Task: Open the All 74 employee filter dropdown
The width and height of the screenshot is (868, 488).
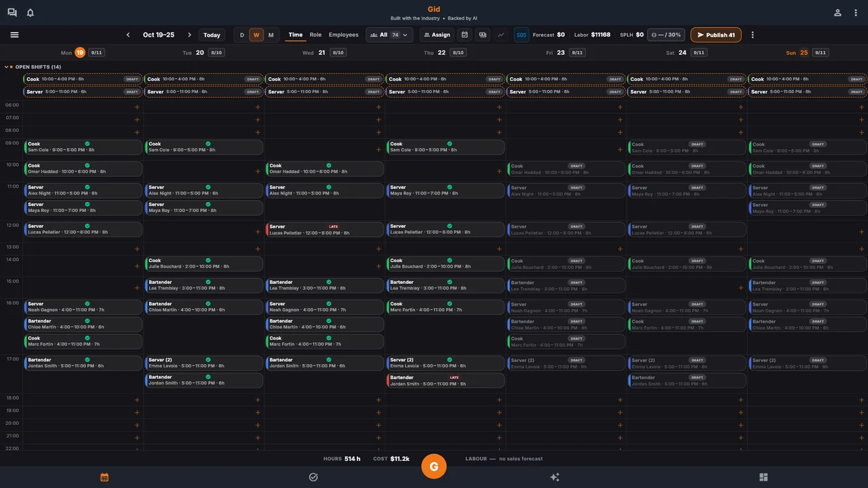Action: 390,35
